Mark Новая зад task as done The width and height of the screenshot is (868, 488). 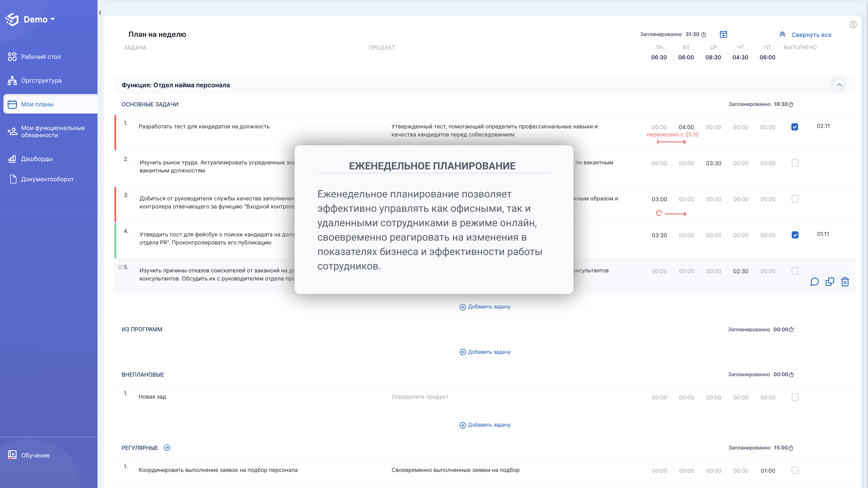pos(795,397)
